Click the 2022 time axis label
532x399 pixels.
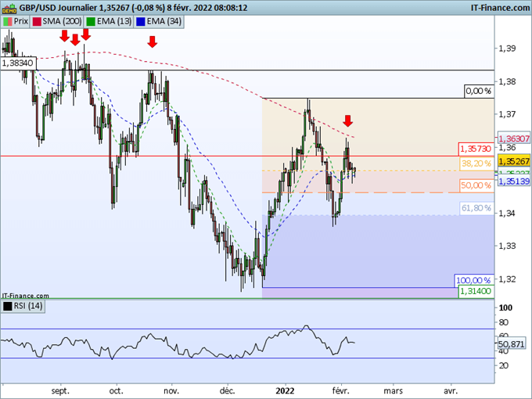(x=285, y=391)
